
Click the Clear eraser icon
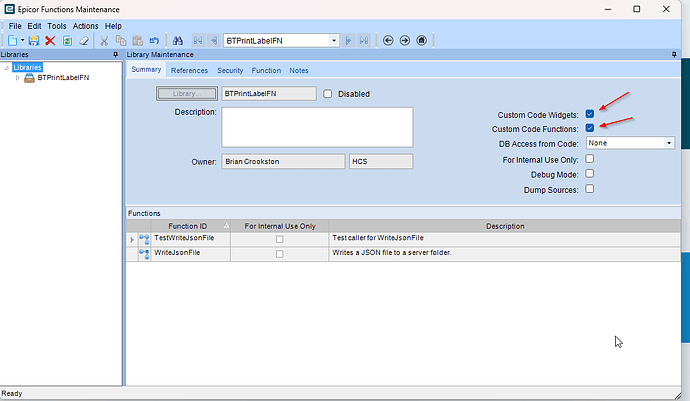(x=84, y=41)
